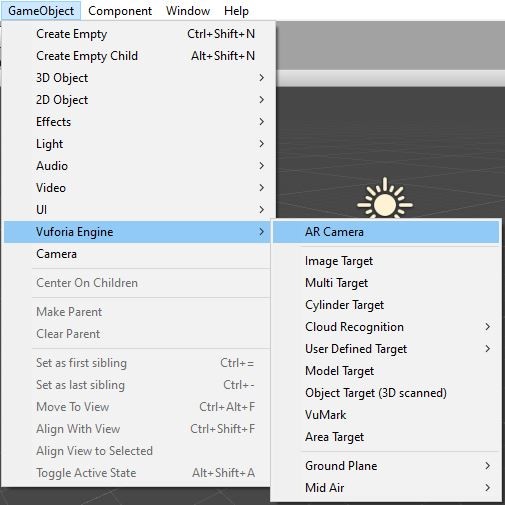Click Align View to Selected

[x=137, y=451]
